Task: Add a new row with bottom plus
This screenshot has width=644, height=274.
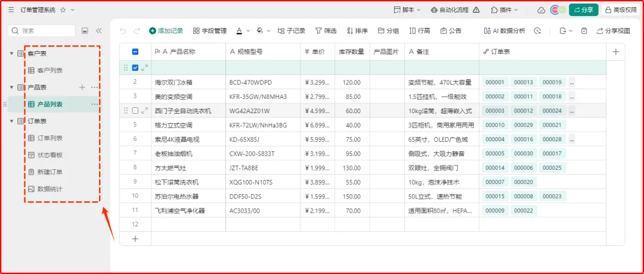Action: pyautogui.click(x=135, y=239)
